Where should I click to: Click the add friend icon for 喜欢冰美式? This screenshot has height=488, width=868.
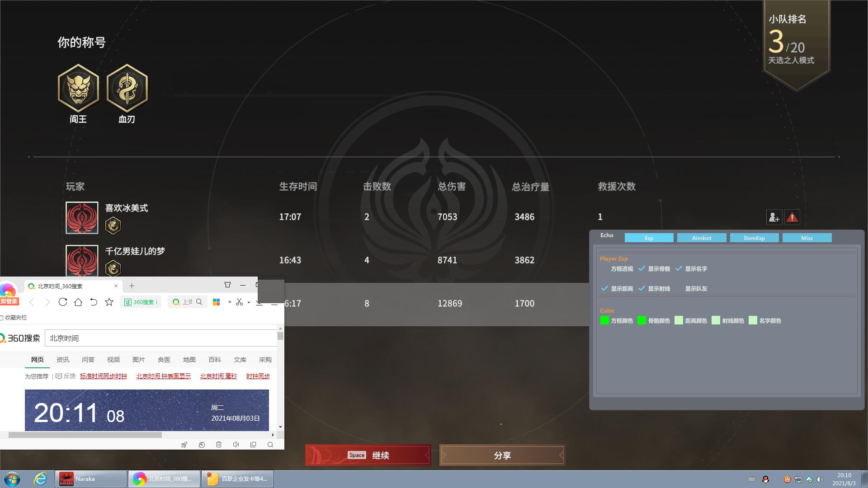pos(774,217)
